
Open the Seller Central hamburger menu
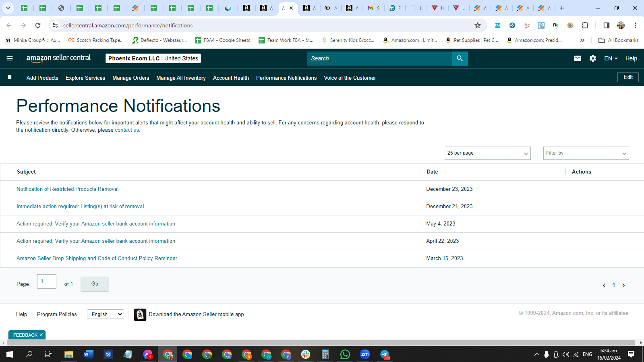10,58
